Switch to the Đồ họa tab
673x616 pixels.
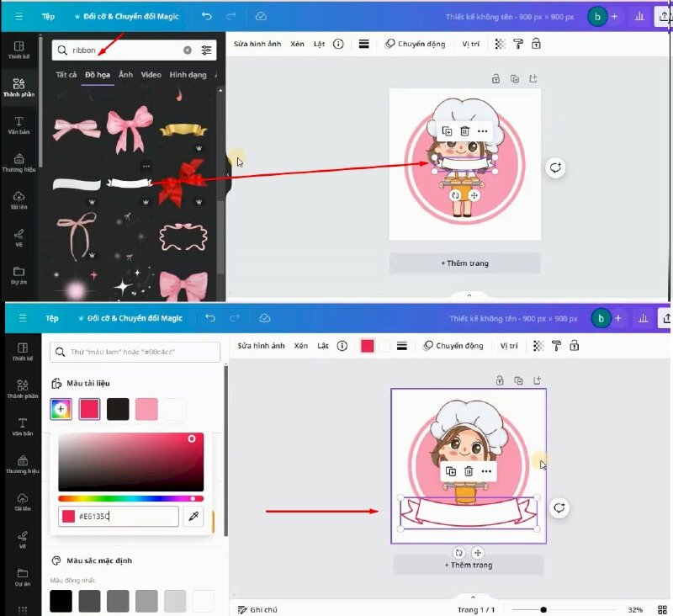pyautogui.click(x=97, y=75)
